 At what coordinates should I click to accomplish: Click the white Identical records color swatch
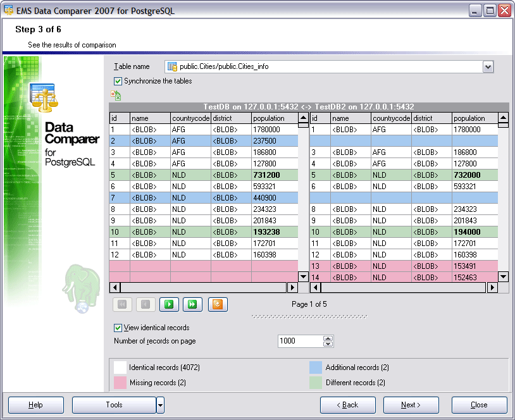[120, 367]
